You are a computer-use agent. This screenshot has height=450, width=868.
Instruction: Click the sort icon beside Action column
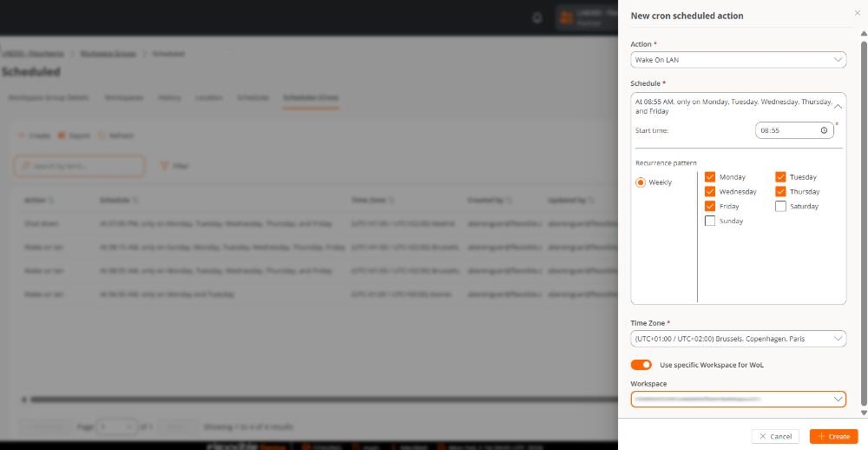51,200
